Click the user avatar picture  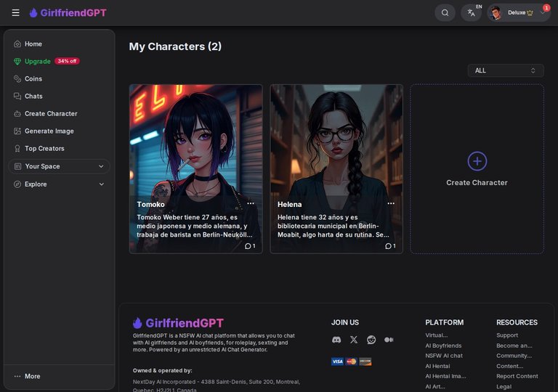pos(496,13)
